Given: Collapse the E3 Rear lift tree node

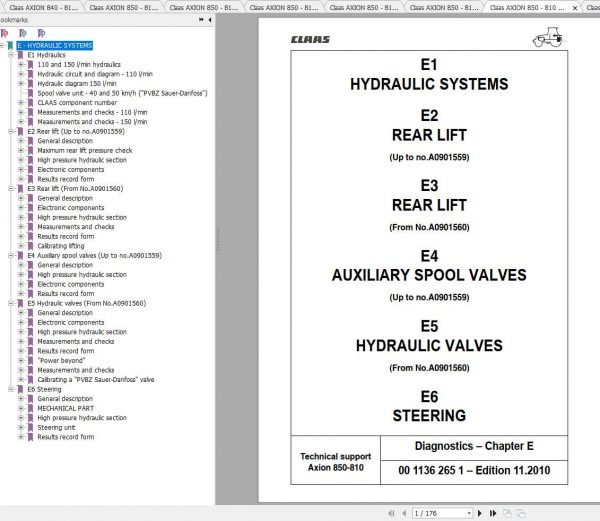Looking at the screenshot, I should pyautogui.click(x=11, y=189).
